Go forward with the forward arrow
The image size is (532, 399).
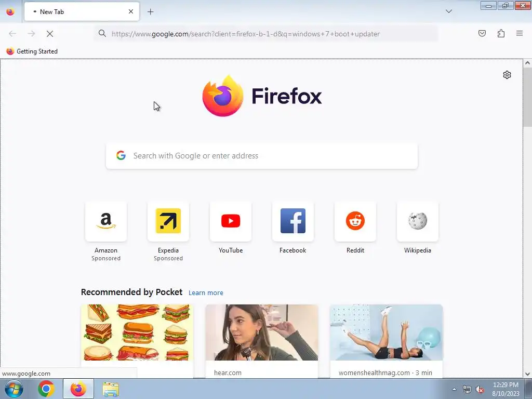click(31, 34)
